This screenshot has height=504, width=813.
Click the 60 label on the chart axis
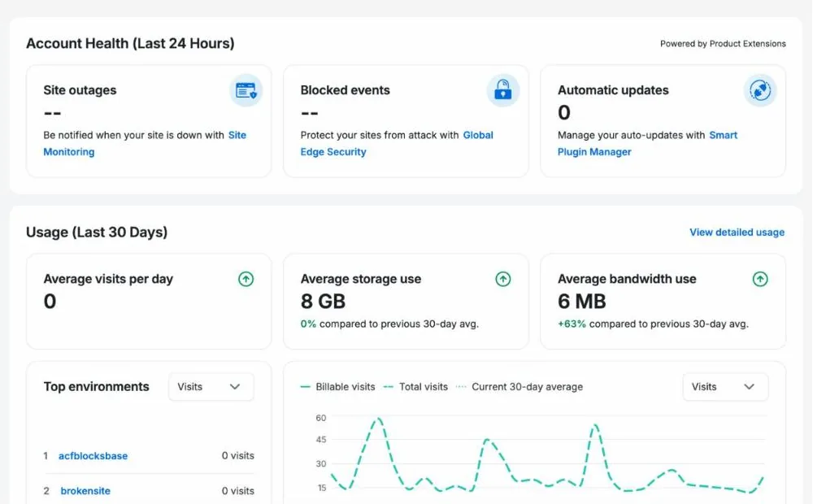(x=321, y=418)
